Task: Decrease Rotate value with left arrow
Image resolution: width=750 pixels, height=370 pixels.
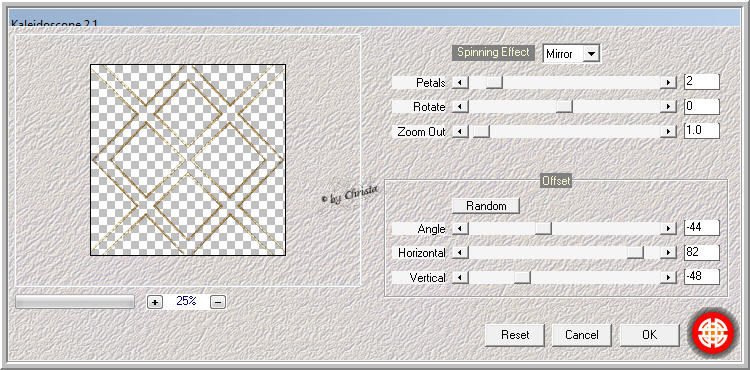Action: [x=460, y=107]
